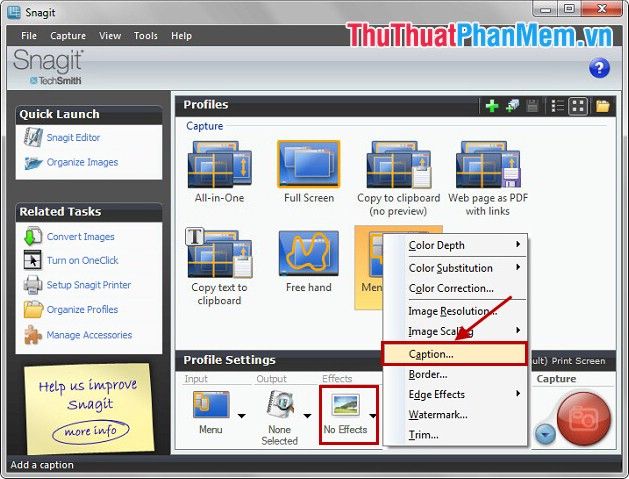This screenshot has width=629, height=479.
Task: Click the Manage Accessories link
Action: (89, 335)
